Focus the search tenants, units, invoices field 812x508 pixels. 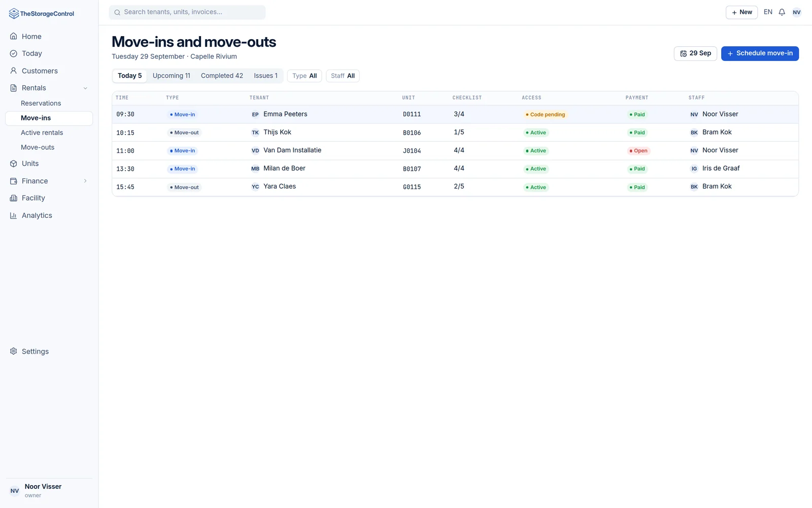187,12
